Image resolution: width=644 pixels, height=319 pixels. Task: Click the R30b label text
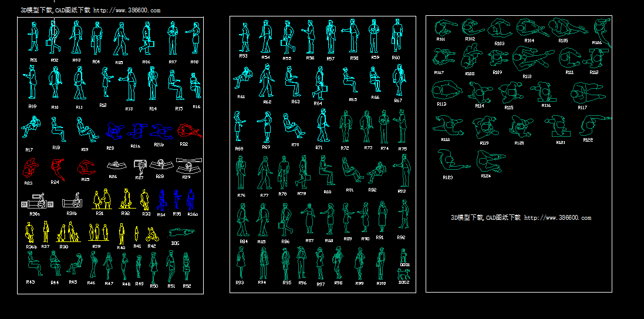pyautogui.click(x=72, y=214)
